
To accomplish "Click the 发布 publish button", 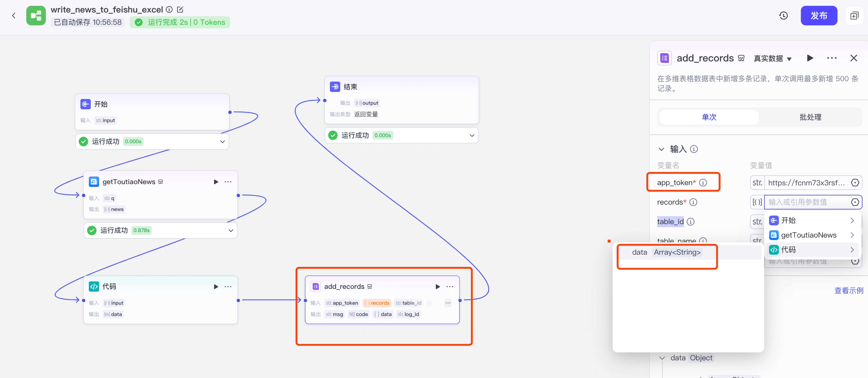I will pos(818,16).
